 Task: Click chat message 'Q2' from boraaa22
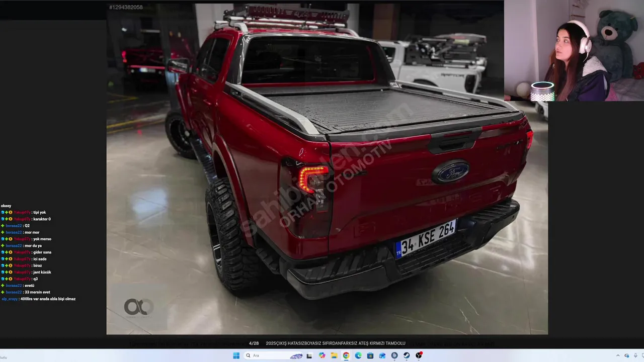pyautogui.click(x=27, y=226)
